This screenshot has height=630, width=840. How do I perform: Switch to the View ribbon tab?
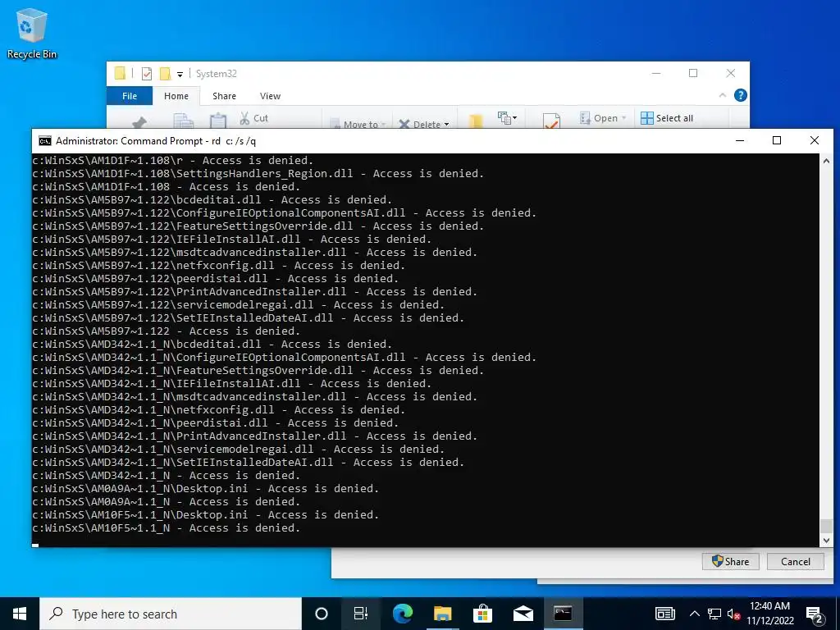pyautogui.click(x=270, y=96)
